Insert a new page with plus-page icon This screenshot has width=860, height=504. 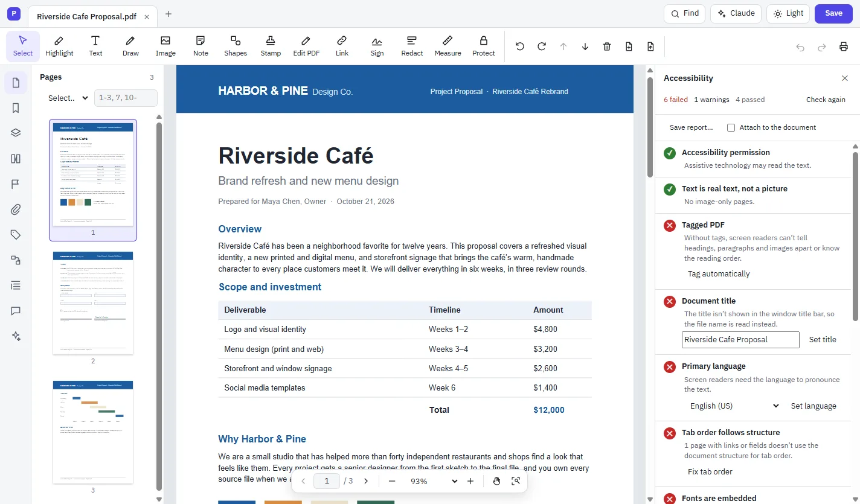[x=629, y=46]
